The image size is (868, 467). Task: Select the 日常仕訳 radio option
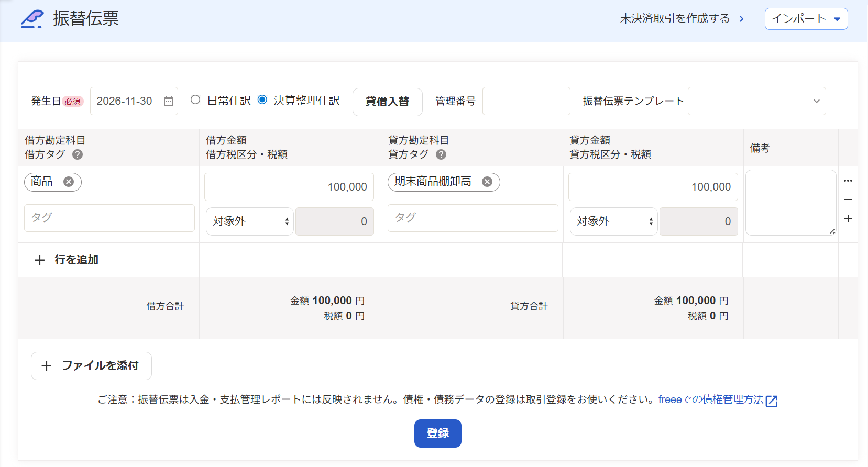195,99
